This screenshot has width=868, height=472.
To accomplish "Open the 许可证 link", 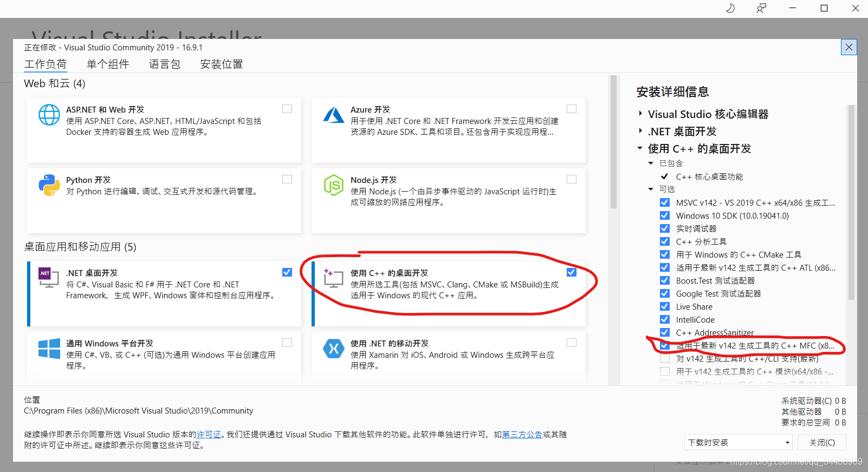I will click(209, 434).
